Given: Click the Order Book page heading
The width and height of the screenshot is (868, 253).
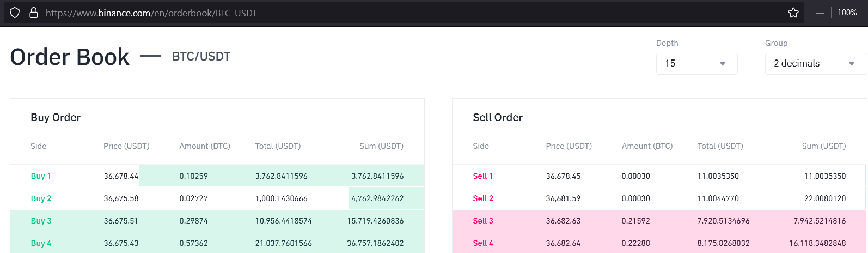Looking at the screenshot, I should click(x=70, y=57).
